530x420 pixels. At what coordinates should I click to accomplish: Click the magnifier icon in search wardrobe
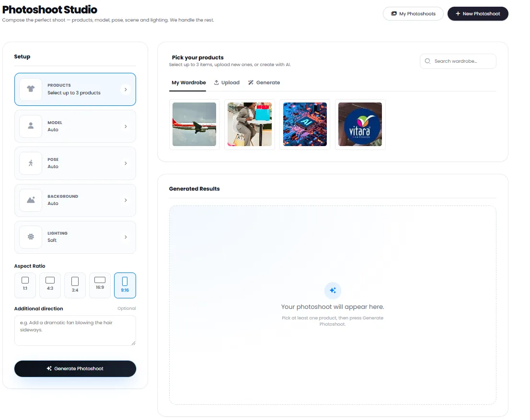coord(427,61)
